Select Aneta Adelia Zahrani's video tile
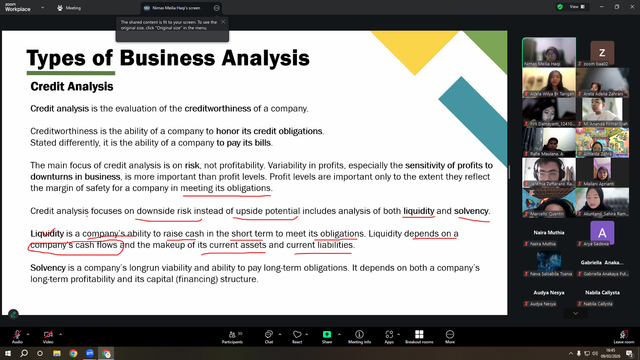Screen dimensions: 640x360 pyautogui.click(x=602, y=82)
